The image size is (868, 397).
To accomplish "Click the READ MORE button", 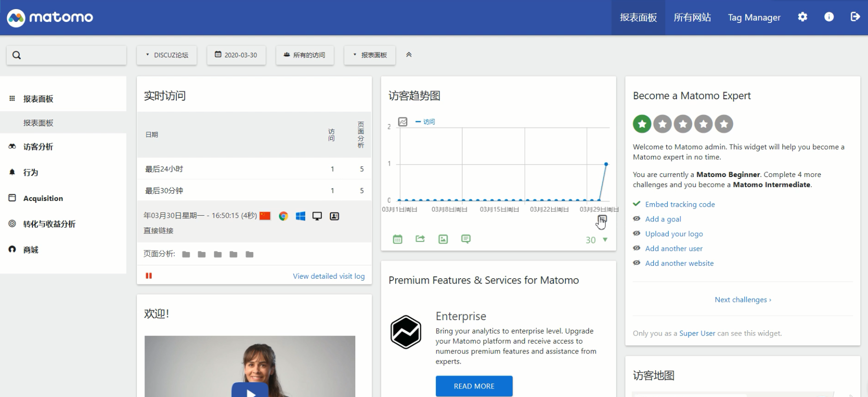I will (474, 386).
